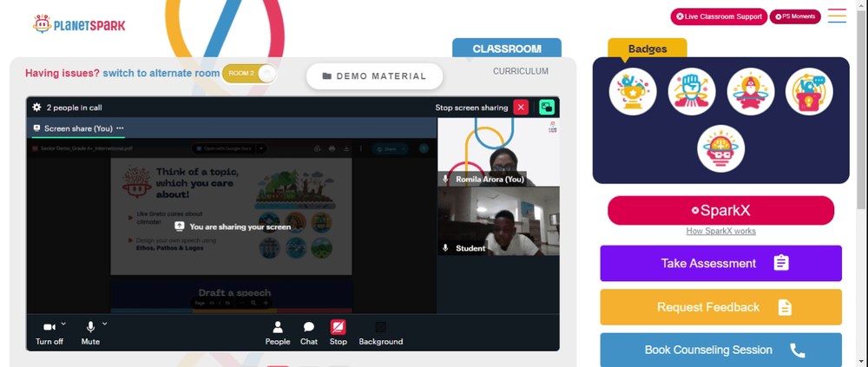Click Request Feedback button
Image resolution: width=868 pixels, height=367 pixels.
[720, 306]
